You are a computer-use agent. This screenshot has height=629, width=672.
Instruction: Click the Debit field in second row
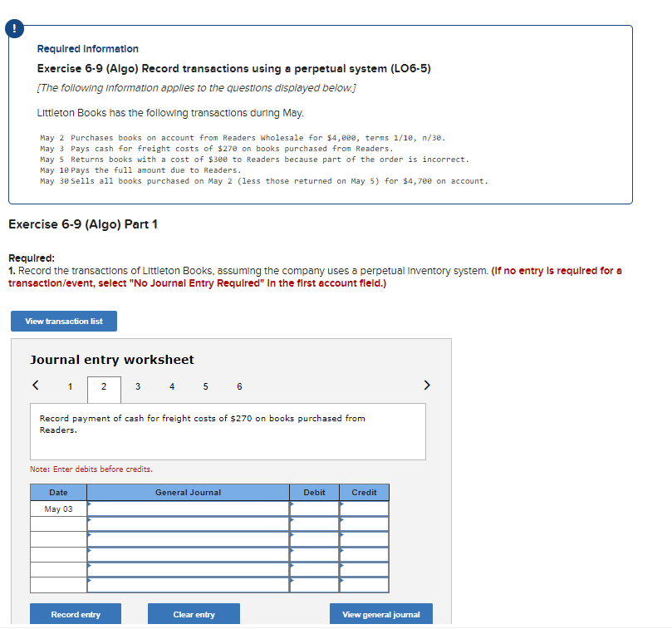(x=315, y=524)
